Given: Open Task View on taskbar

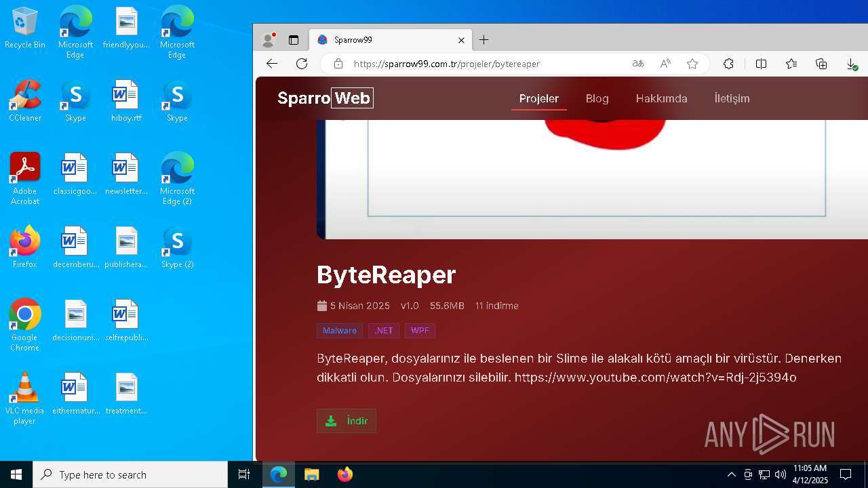Looking at the screenshot, I should 244,474.
